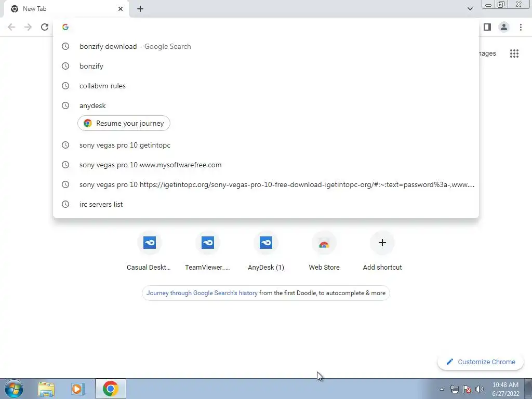Show hidden system tray icons arrow
The width and height of the screenshot is (532, 399).
442,389
